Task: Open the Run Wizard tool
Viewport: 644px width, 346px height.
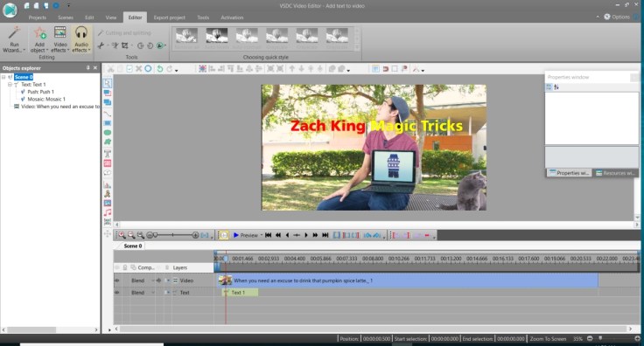Action: [x=14, y=39]
